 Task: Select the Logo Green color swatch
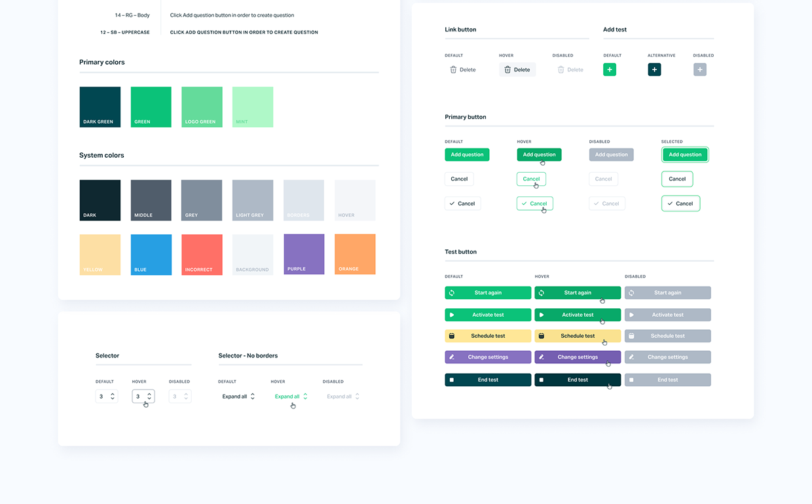click(202, 107)
